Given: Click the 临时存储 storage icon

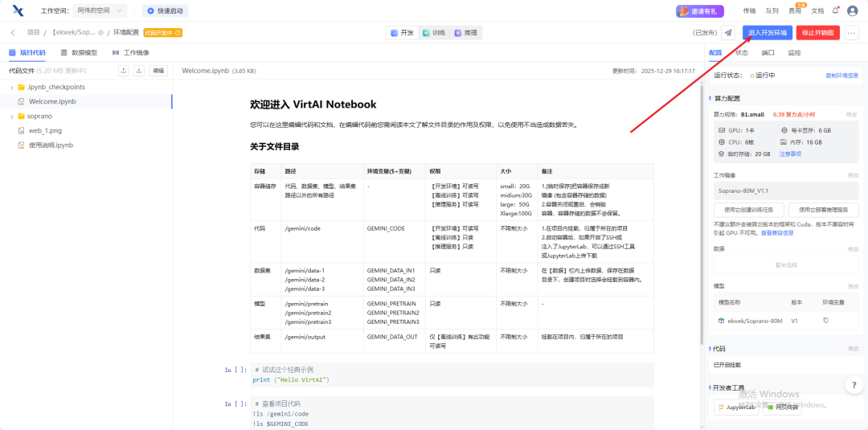Looking at the screenshot, I should 721,154.
